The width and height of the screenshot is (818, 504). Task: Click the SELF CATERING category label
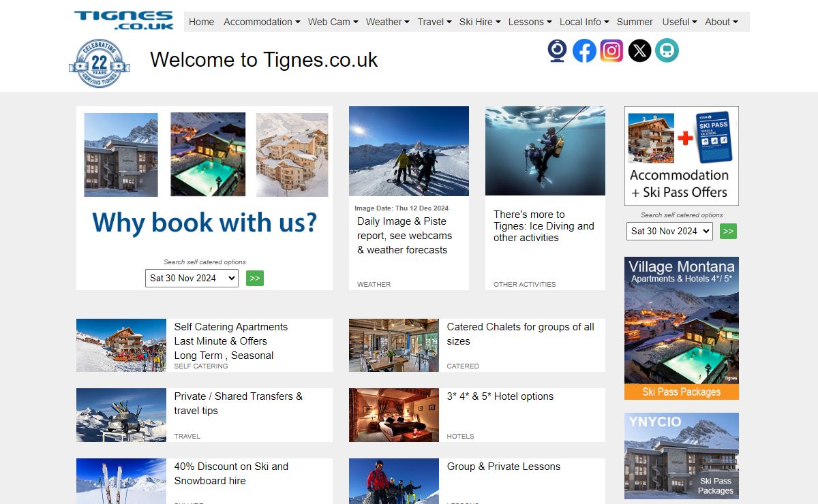tap(201, 366)
